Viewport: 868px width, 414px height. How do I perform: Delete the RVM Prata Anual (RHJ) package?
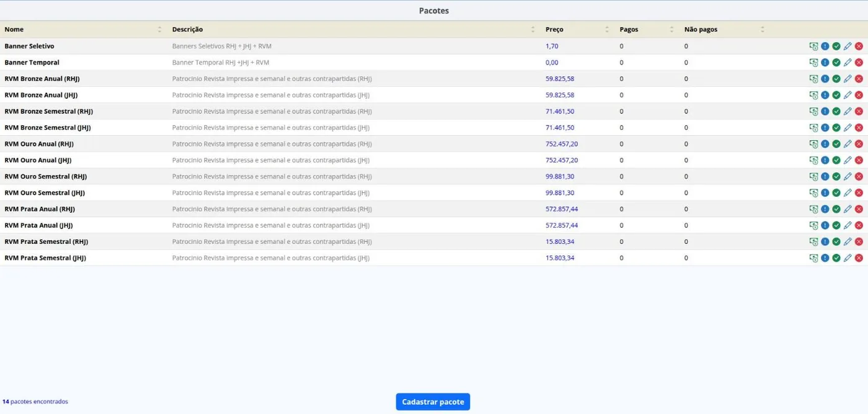tap(859, 209)
